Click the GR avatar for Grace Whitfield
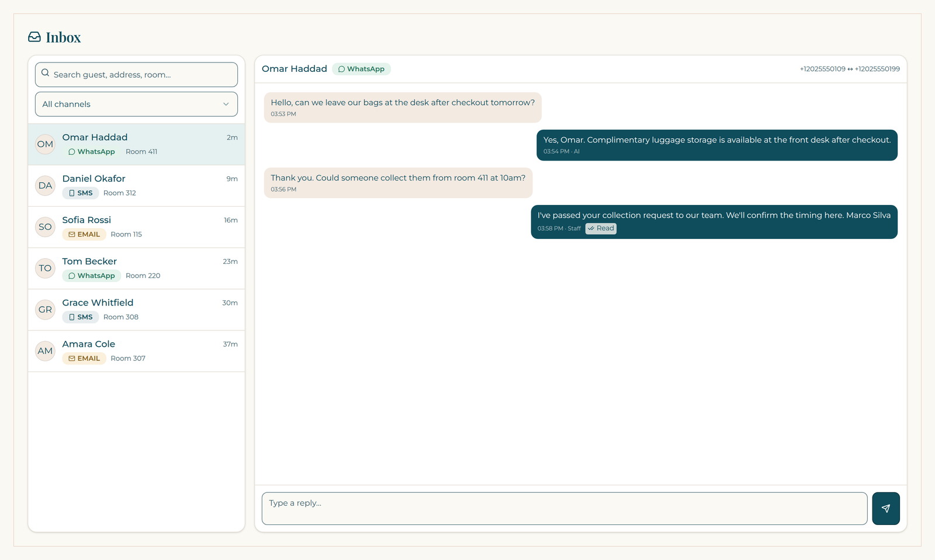 coord(45,310)
